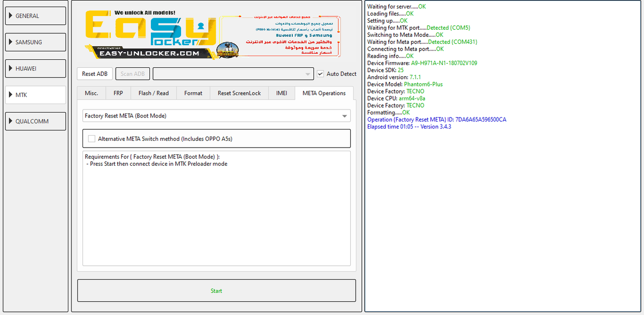Click the Start button
This screenshot has height=315, width=644.
pos(216,291)
